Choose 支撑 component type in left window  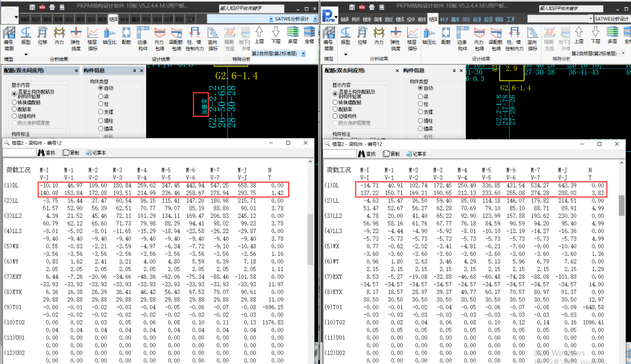click(100, 112)
